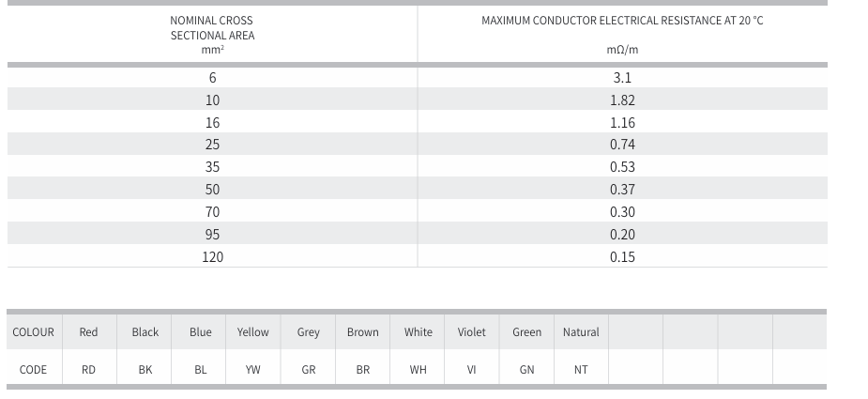The width and height of the screenshot is (868, 399).
Task: Select the Violet colour cell
Action: click(x=472, y=331)
